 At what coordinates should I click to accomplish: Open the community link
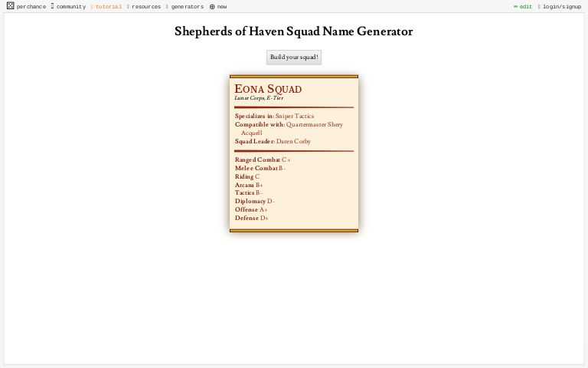(x=70, y=7)
